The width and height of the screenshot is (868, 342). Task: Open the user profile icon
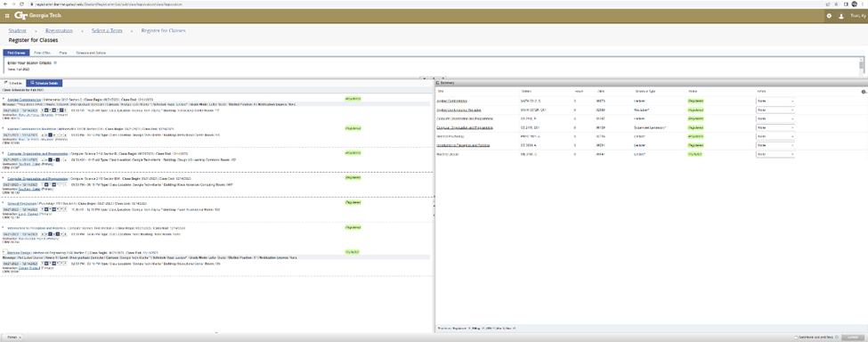[x=841, y=16]
